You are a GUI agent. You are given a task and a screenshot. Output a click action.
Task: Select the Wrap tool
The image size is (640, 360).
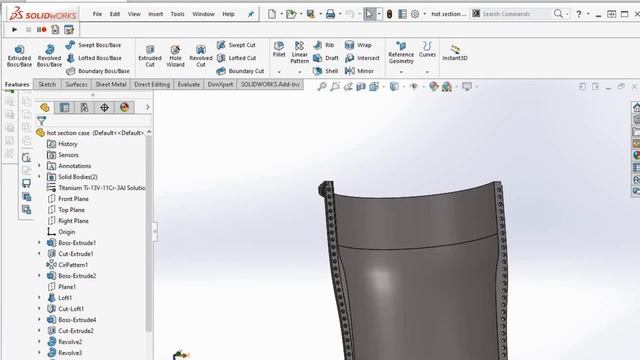[358, 45]
